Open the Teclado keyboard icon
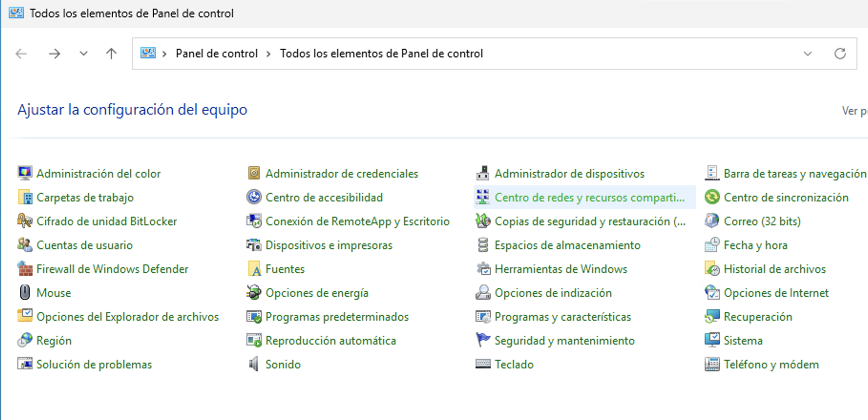Viewport: 868px width, 420px height. click(x=483, y=364)
